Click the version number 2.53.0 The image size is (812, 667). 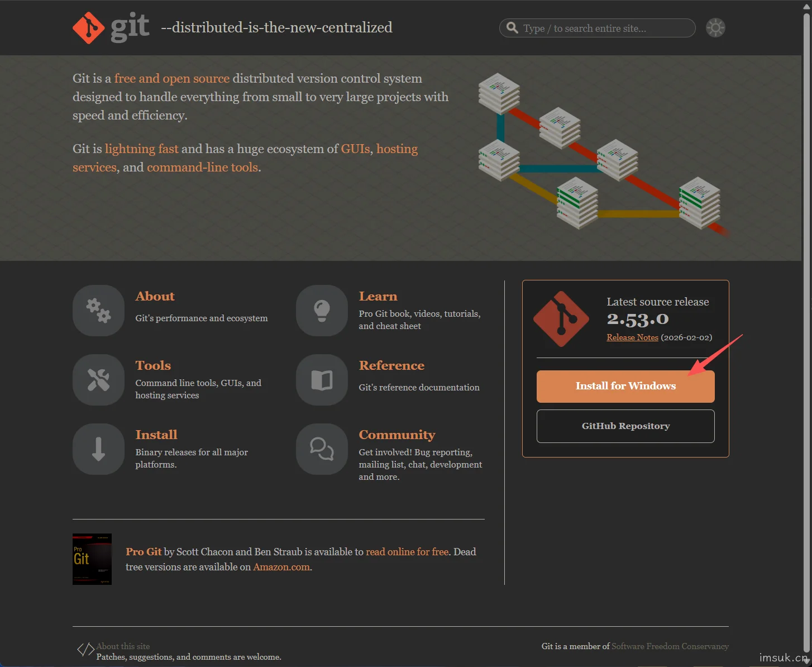pyautogui.click(x=638, y=319)
